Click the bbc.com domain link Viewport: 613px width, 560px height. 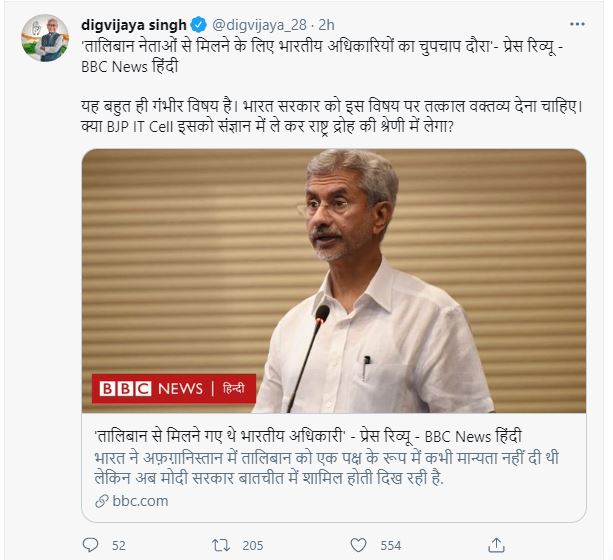click(x=140, y=501)
